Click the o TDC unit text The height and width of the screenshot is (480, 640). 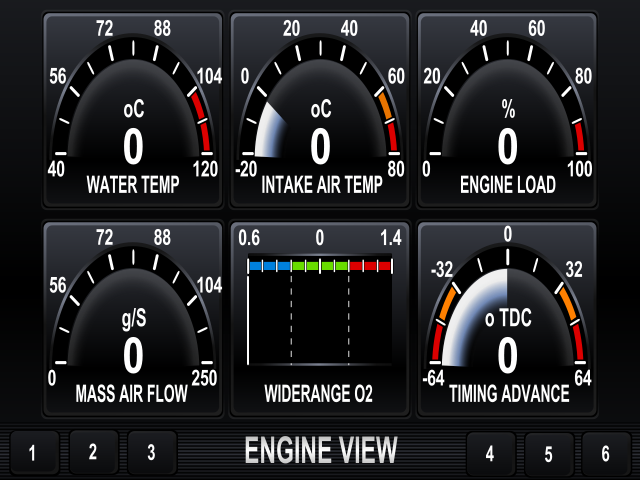[x=508, y=318]
